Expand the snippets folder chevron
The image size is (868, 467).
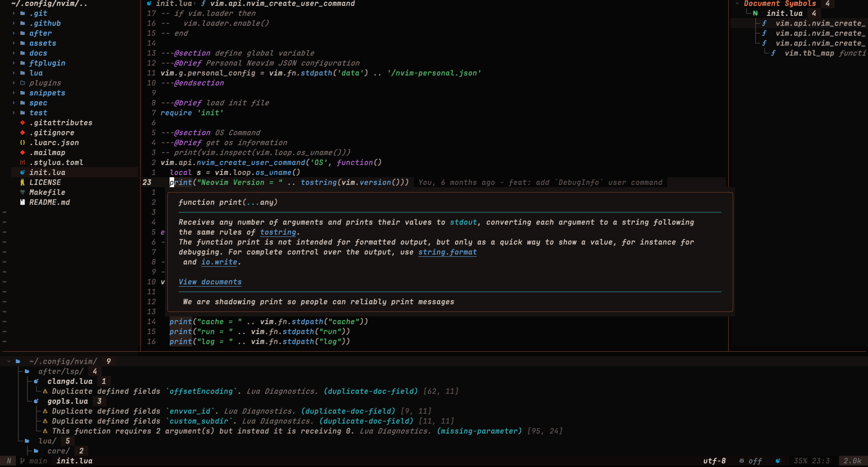coord(14,93)
